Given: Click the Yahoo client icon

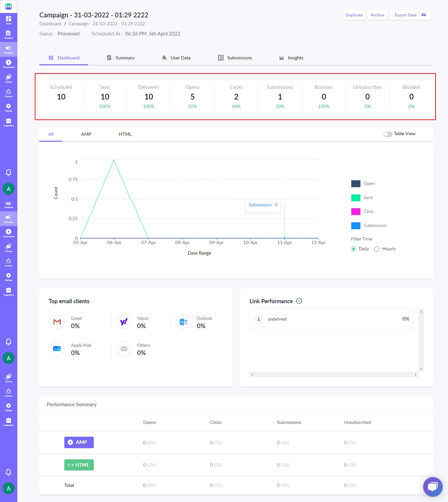Looking at the screenshot, I should pos(124,322).
